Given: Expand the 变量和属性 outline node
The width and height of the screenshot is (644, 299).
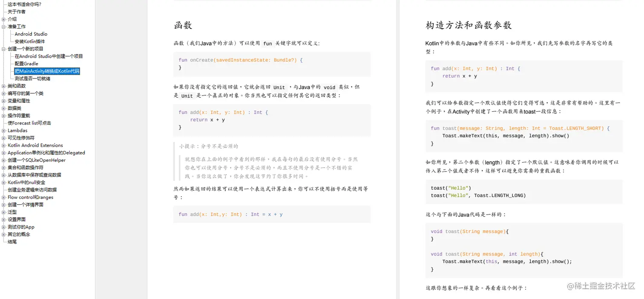Looking at the screenshot, I should [x=4, y=101].
